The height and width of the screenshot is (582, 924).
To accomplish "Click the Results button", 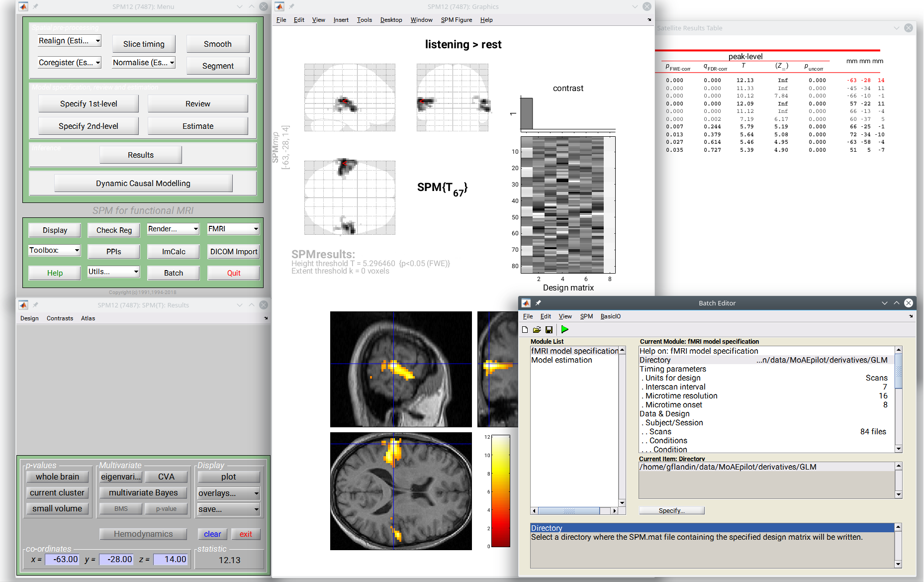I will point(141,155).
